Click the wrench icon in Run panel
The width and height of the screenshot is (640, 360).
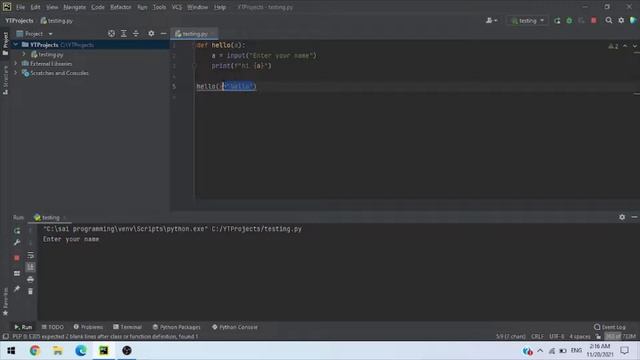17,242
